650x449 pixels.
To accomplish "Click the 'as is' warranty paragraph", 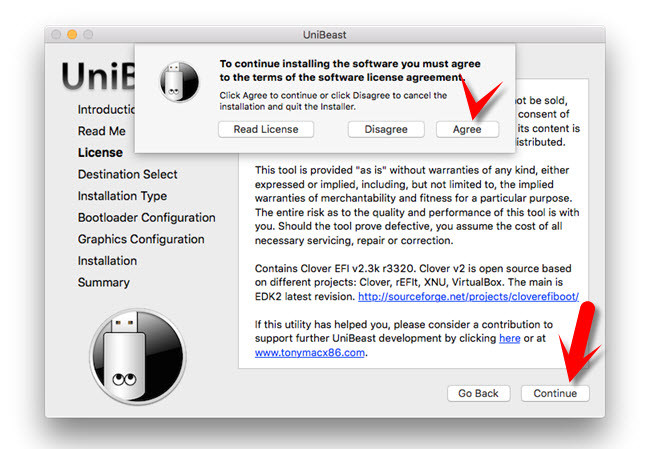I will pos(417,205).
